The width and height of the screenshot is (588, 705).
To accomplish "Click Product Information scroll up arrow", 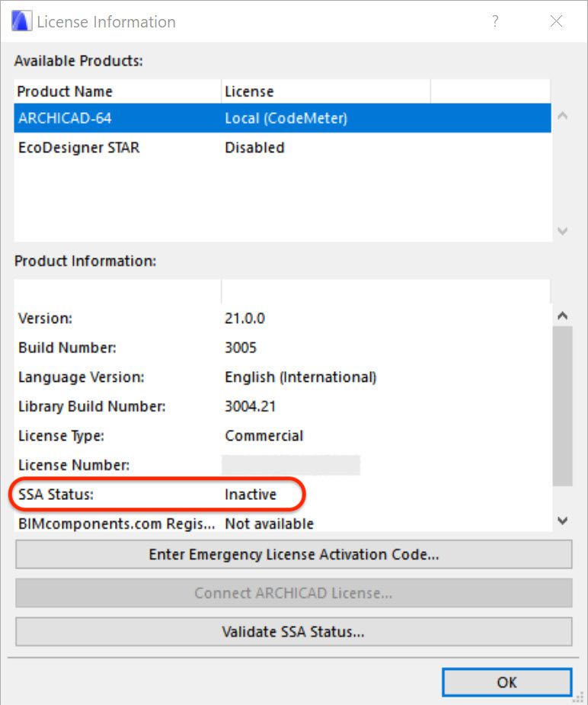I will [562, 316].
